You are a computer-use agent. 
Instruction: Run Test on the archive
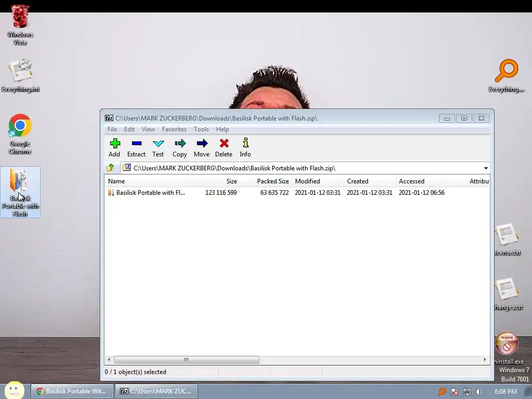158,148
